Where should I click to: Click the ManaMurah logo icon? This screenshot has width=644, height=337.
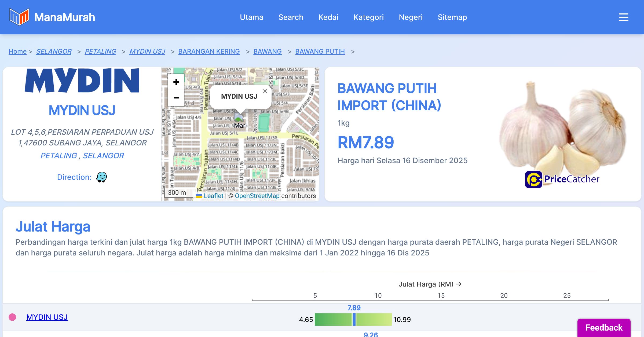tap(19, 17)
